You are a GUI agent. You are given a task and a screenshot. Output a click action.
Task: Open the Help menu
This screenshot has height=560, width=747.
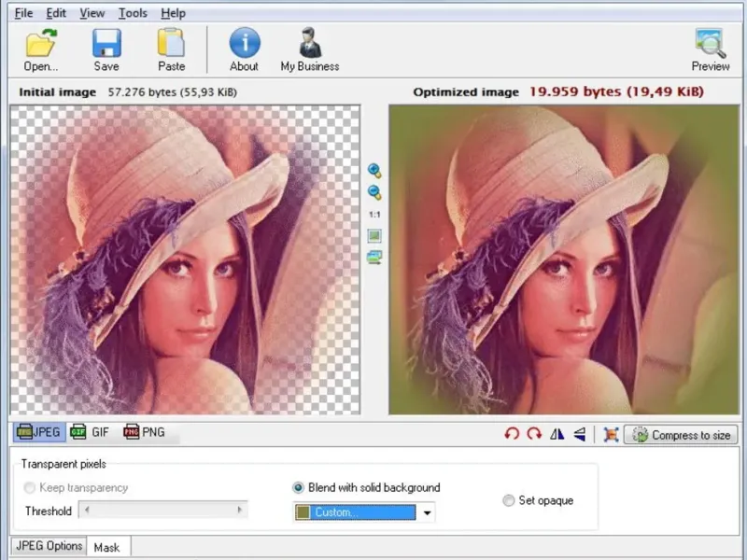pos(173,13)
